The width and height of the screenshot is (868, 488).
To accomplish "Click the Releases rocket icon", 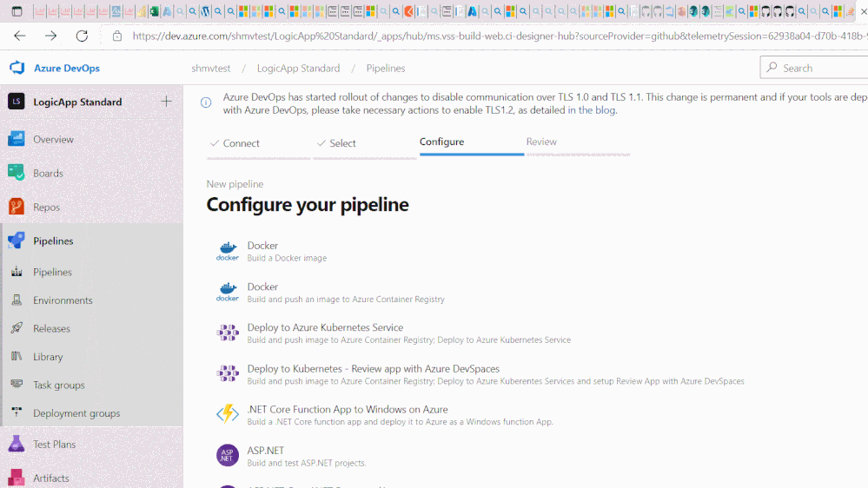I will click(17, 328).
